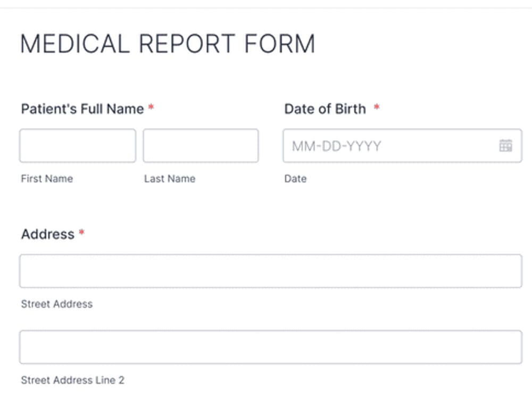Click the Last Name helper text
The image size is (532, 399).
pos(169,179)
